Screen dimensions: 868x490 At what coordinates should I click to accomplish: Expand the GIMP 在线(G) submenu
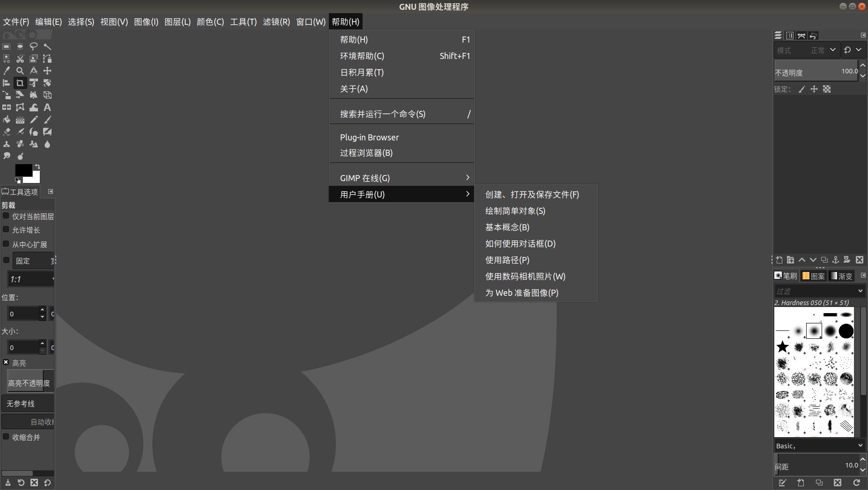pos(402,178)
